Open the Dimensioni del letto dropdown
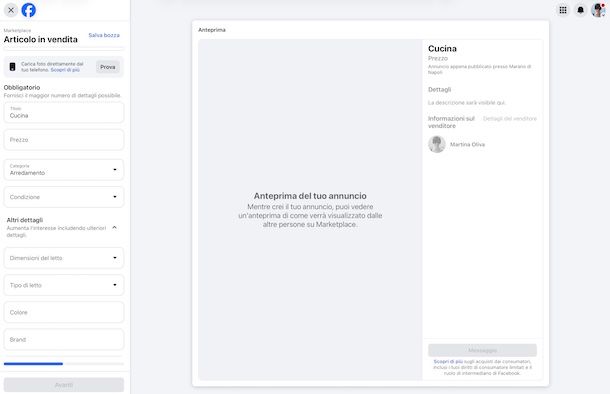 pos(64,258)
